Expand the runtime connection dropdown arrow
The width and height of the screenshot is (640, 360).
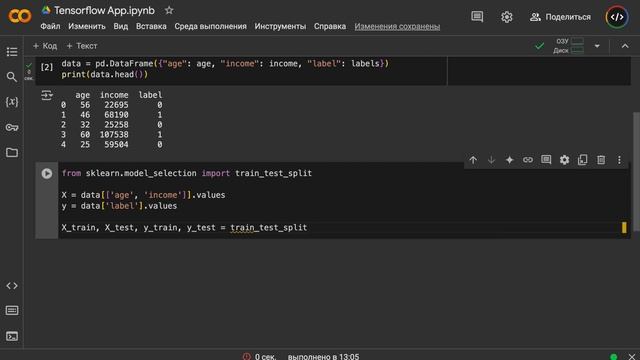pos(597,46)
